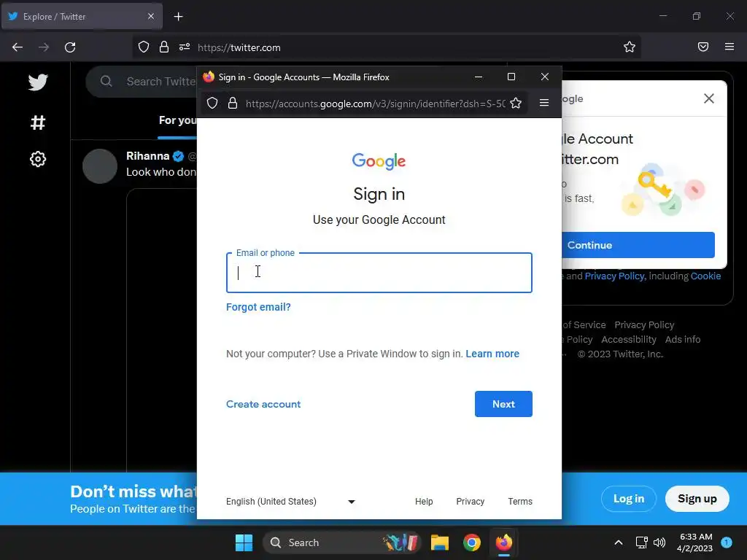
Task: Click the padlock in Google Accounts popup address bar
Action: coord(233,104)
